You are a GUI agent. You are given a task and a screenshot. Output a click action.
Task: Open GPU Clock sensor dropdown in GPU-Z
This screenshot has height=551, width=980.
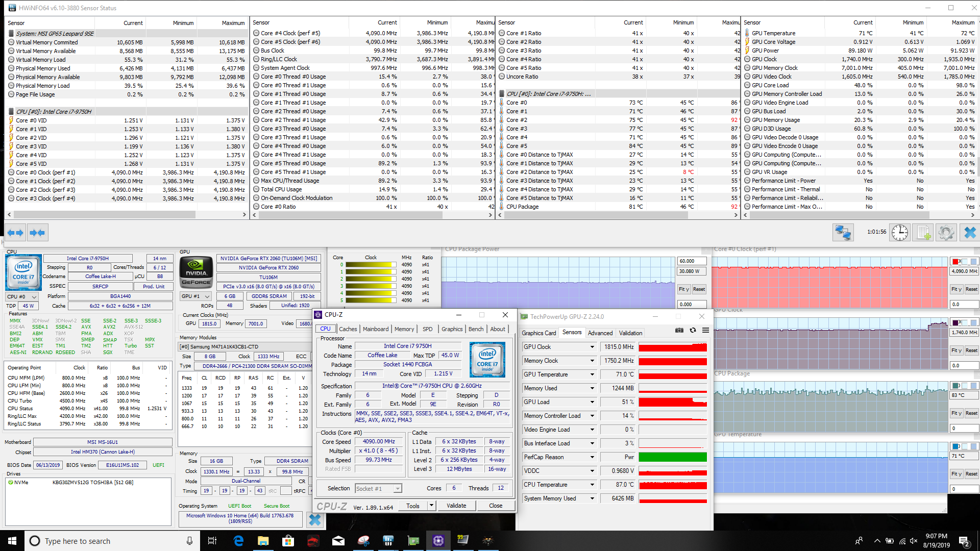tap(592, 347)
